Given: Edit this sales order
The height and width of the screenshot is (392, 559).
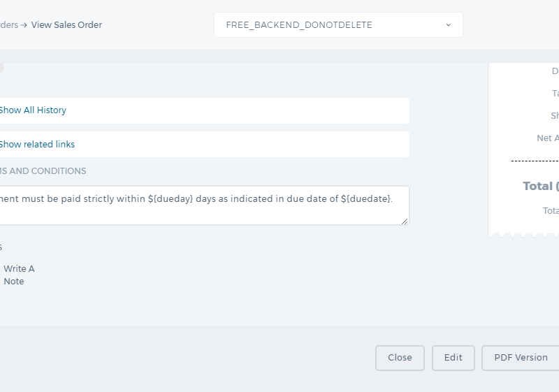Looking at the screenshot, I should (453, 358).
